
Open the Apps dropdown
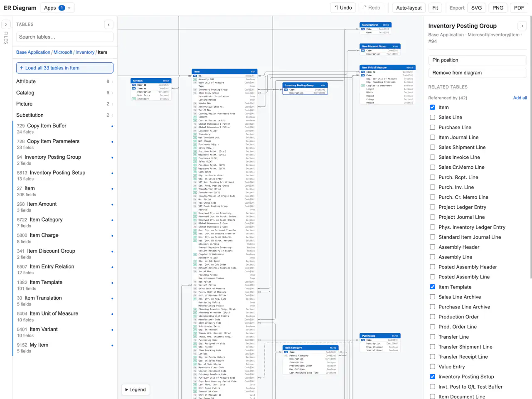click(x=57, y=7)
